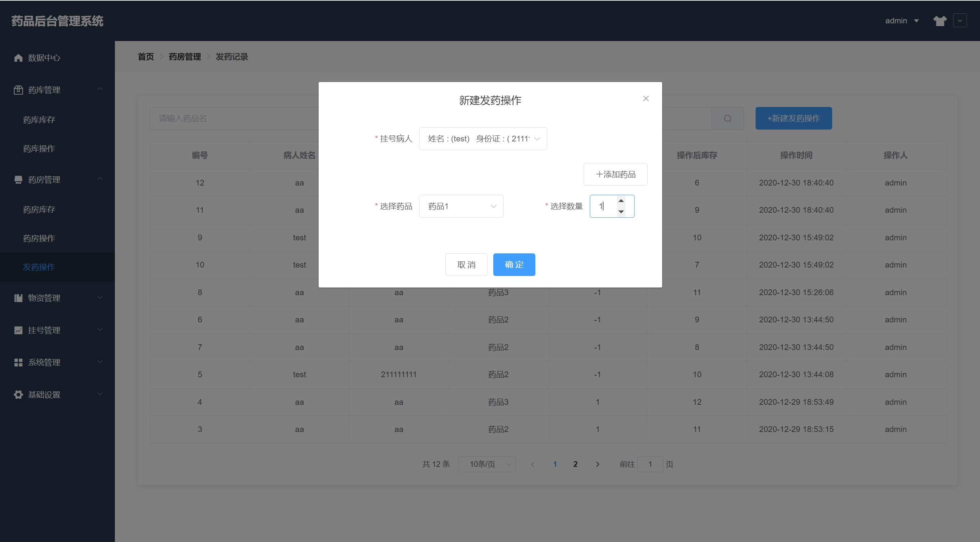
Task: Click the 基础设置 gear icon
Action: [x=18, y=394]
